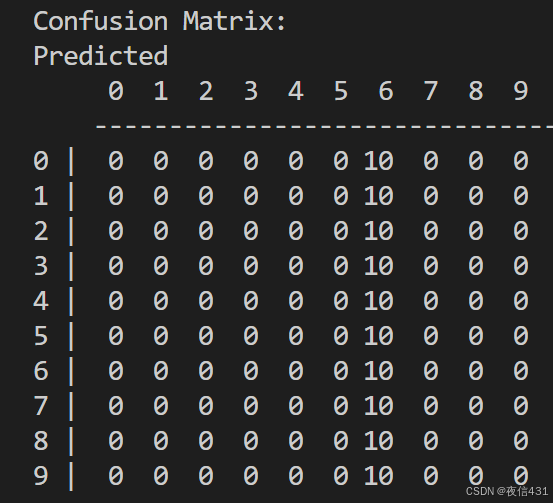Click column header 8 in predicted row
553x503 pixels.
[x=475, y=91]
